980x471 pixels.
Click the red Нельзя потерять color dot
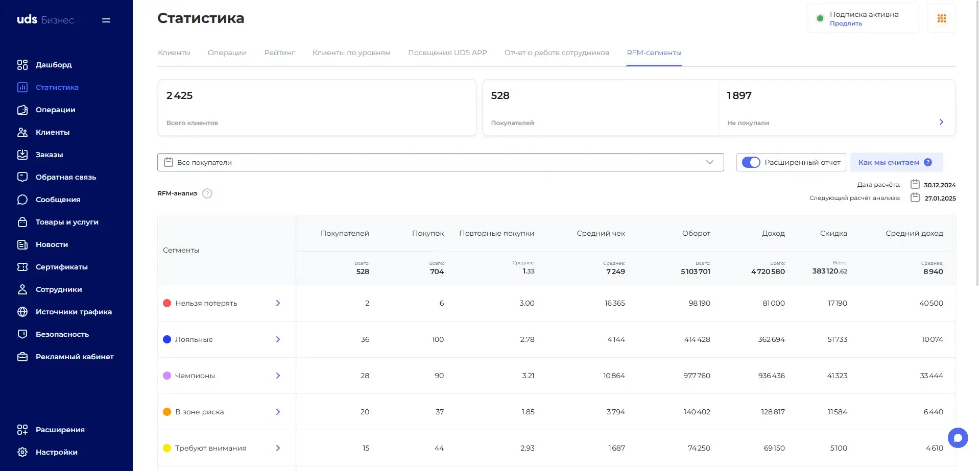click(x=167, y=303)
